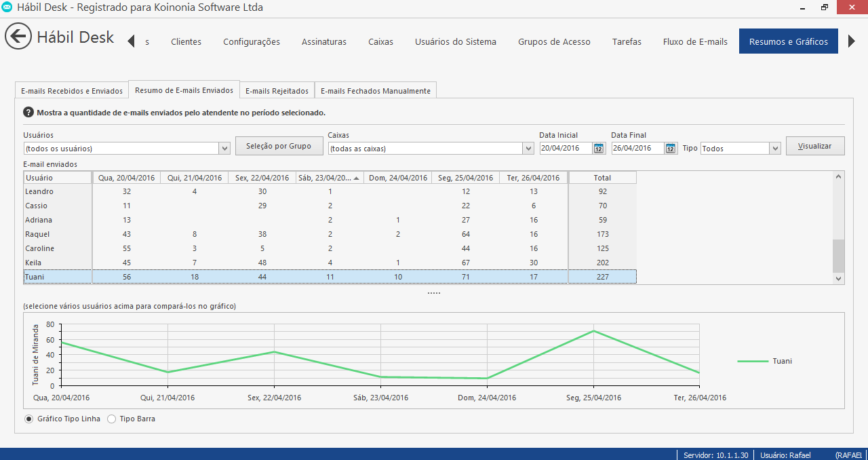Click the Visualizar button

coord(814,146)
